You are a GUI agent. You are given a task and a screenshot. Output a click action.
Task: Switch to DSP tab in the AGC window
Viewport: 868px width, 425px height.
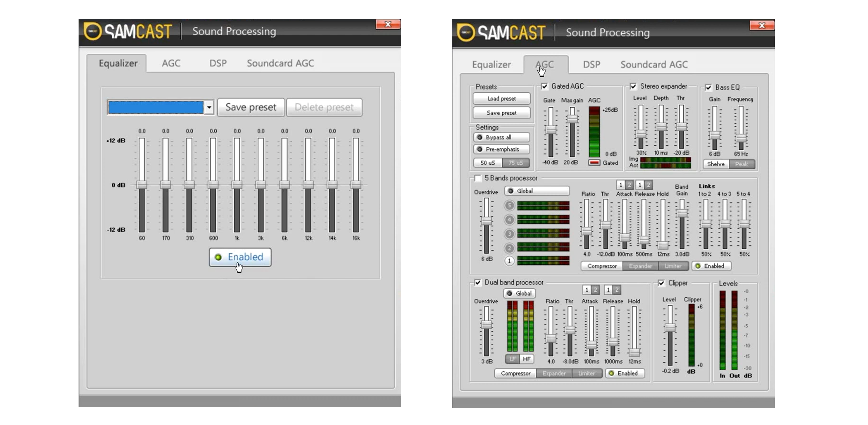[591, 64]
